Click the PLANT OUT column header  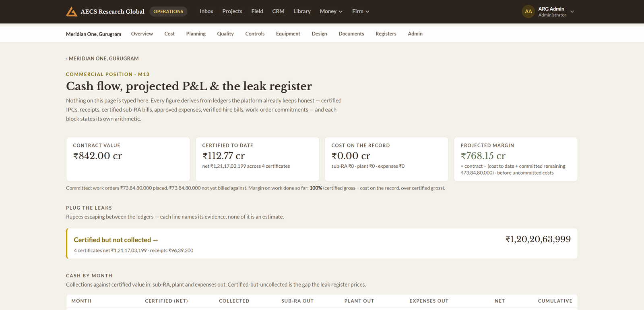359,301
